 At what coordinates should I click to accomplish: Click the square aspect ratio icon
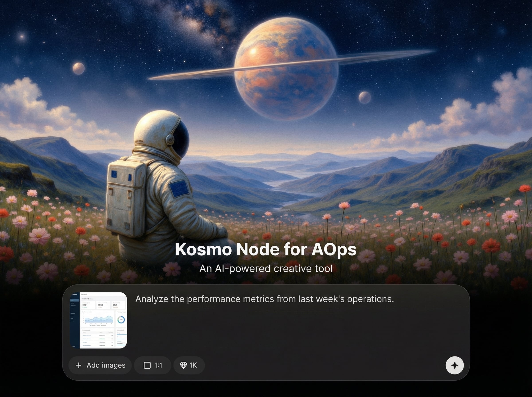tap(147, 365)
